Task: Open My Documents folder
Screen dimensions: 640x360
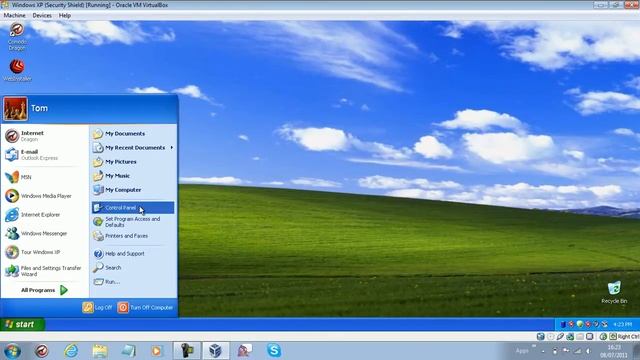Action: click(x=133, y=133)
